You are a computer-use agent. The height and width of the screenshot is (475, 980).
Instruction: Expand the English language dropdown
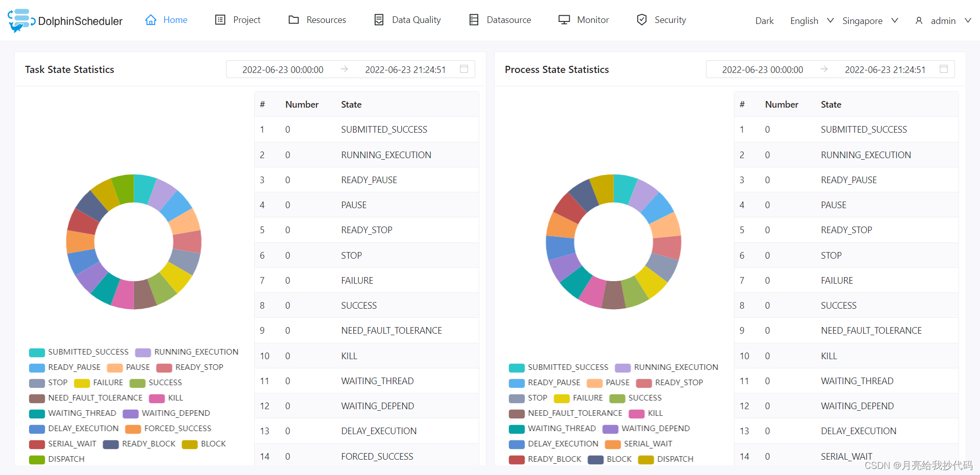pyautogui.click(x=812, y=21)
